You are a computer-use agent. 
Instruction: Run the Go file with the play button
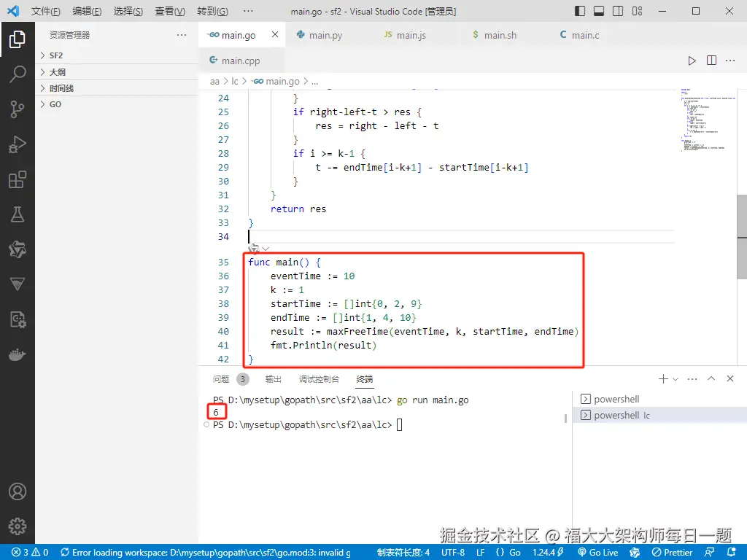[x=692, y=61]
